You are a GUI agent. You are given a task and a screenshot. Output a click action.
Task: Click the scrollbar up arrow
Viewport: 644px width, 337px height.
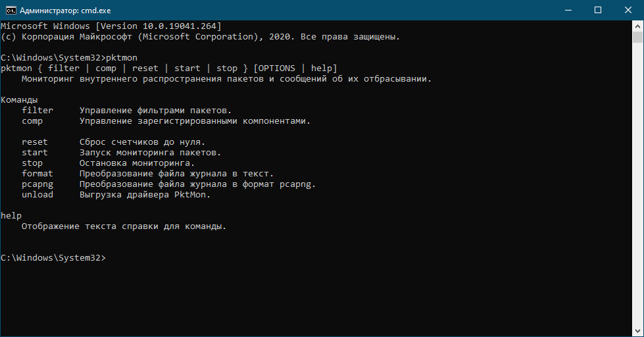pyautogui.click(x=637, y=26)
